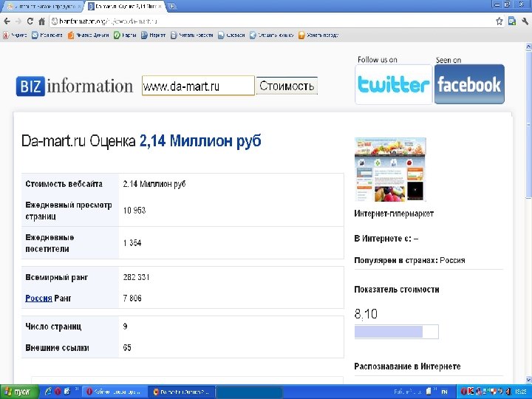
Task: Click the world rank value 282 331
Action: pyautogui.click(x=136, y=277)
